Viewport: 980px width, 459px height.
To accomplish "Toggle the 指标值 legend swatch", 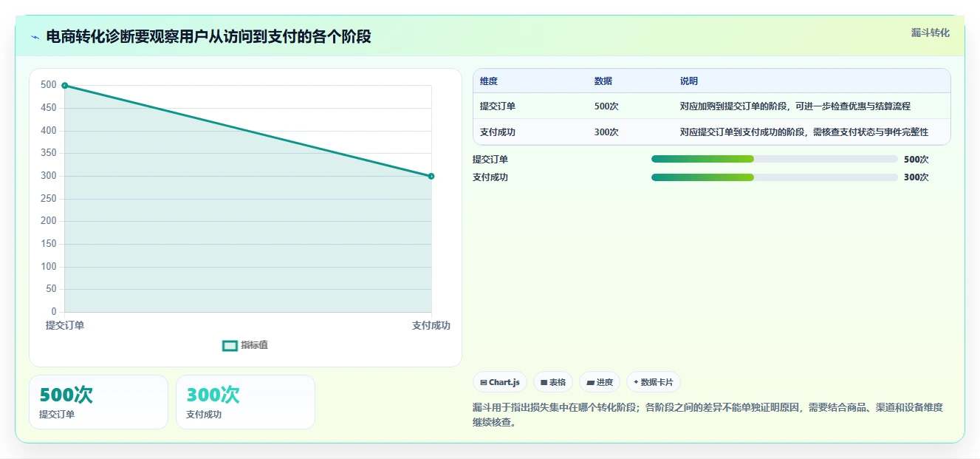I will pyautogui.click(x=230, y=345).
